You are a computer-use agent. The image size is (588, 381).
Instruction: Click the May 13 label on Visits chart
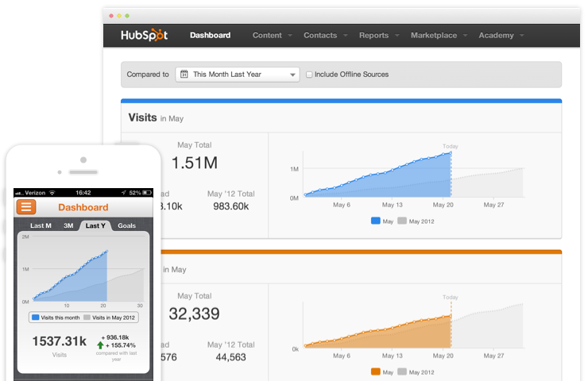pyautogui.click(x=393, y=205)
